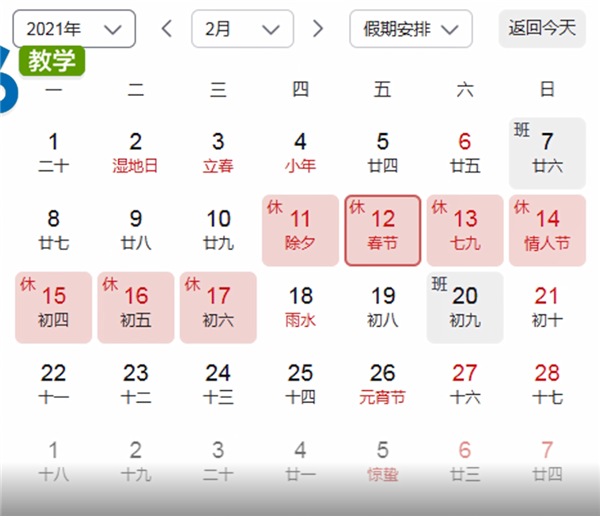
Task: Select February 15 初四 holiday
Action: (x=54, y=307)
